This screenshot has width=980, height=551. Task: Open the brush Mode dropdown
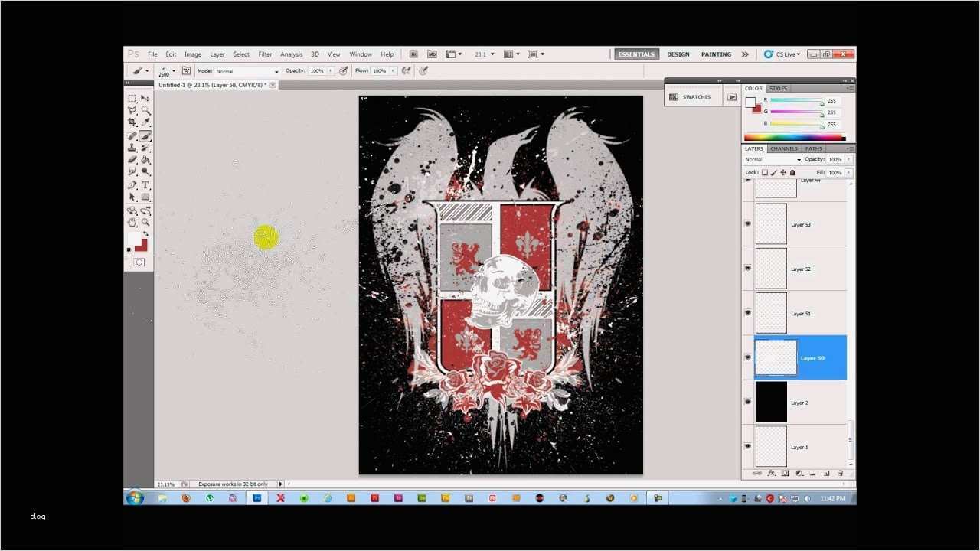247,71
